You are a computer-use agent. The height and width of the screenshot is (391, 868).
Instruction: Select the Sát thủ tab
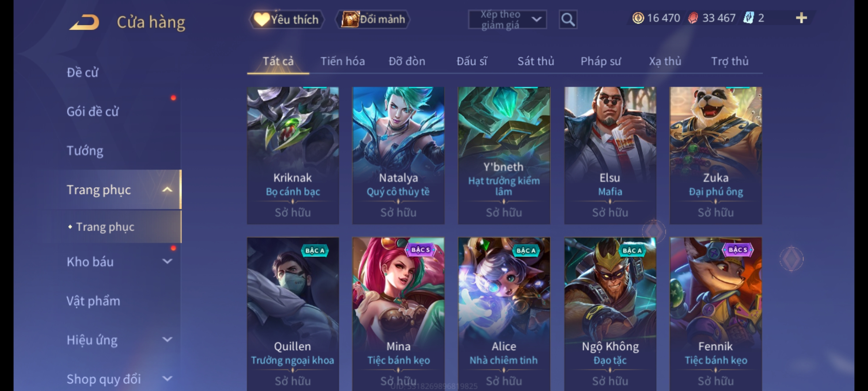click(536, 61)
